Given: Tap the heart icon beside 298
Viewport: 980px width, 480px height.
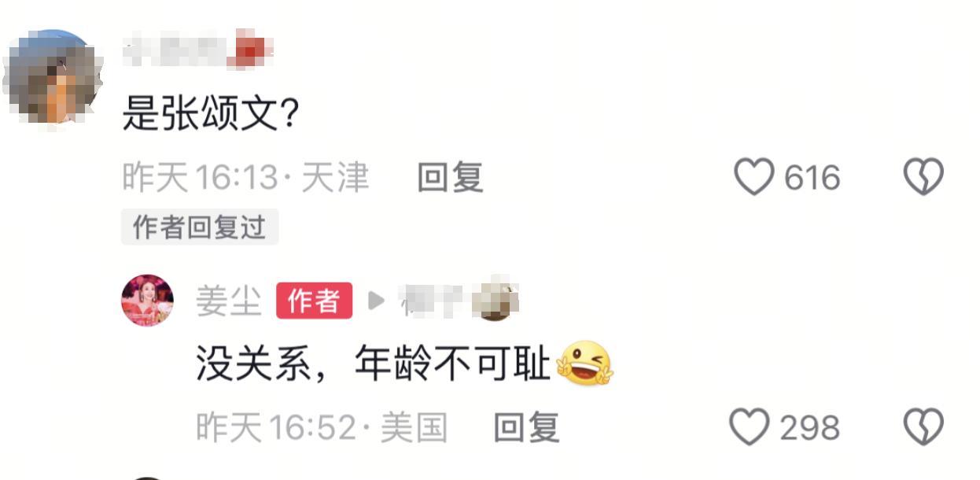Looking at the screenshot, I should click(x=749, y=427).
